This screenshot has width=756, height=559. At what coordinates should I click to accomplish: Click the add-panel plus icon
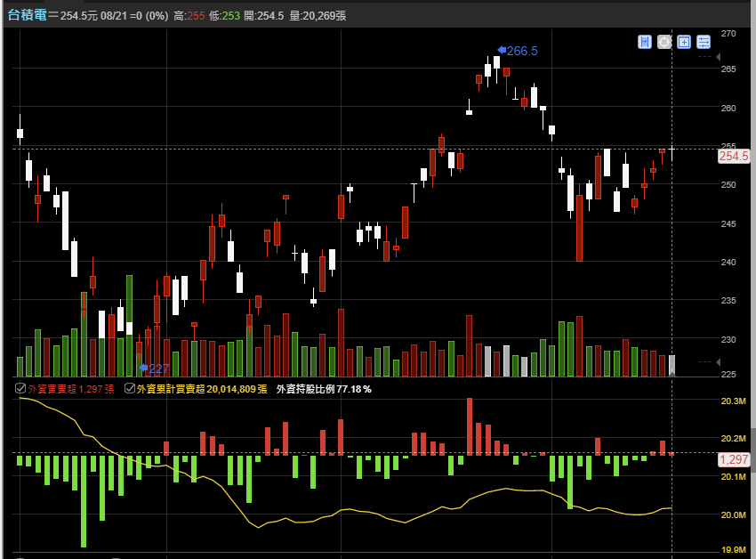pos(684,42)
